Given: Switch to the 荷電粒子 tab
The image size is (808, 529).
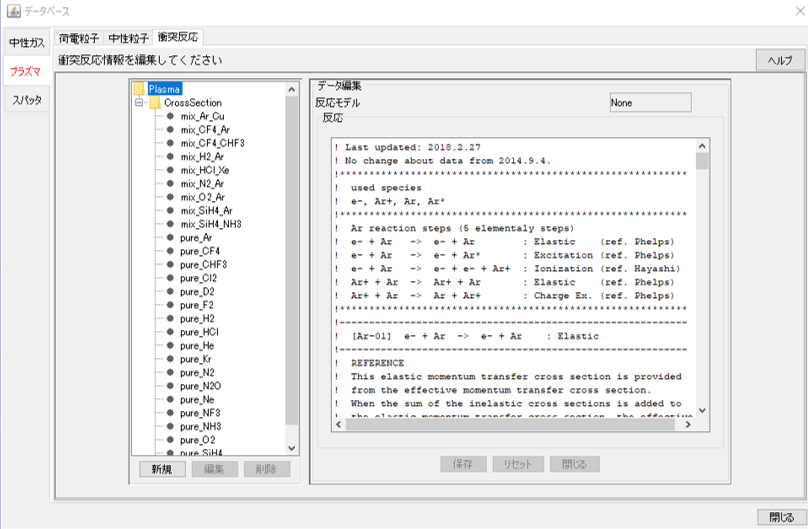Looking at the screenshot, I should (x=78, y=38).
